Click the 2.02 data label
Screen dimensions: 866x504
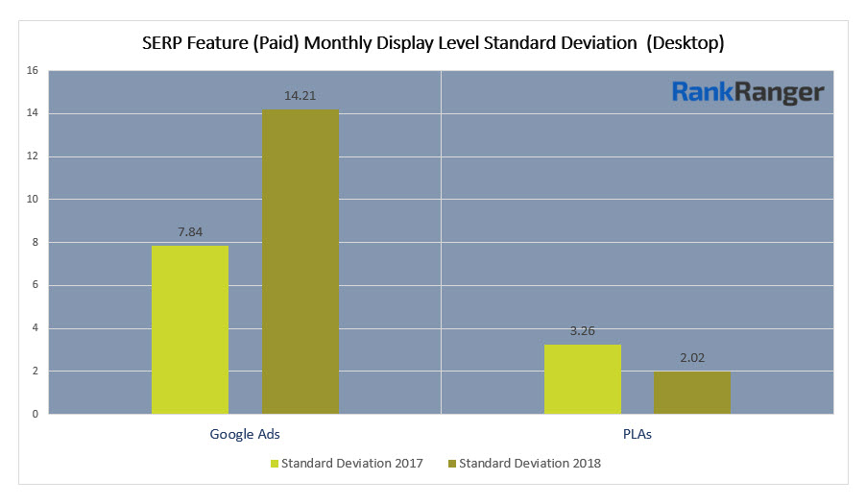point(692,358)
